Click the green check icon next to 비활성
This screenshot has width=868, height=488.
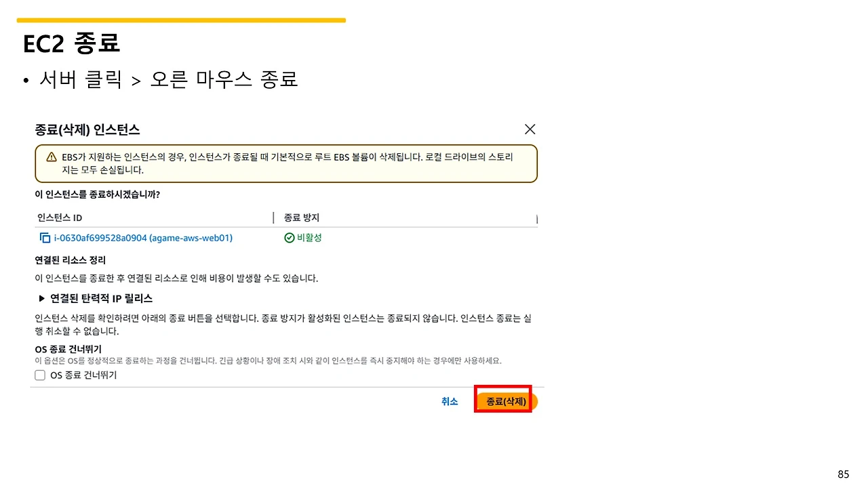click(x=290, y=238)
